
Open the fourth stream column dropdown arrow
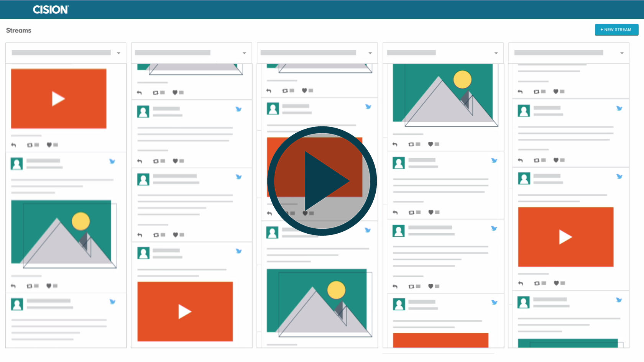tap(496, 53)
